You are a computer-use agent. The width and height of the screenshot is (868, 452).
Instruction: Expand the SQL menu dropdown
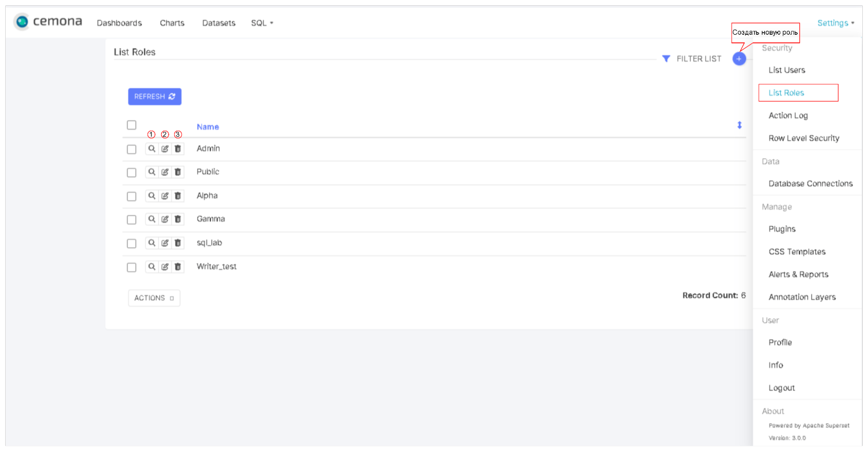click(262, 23)
